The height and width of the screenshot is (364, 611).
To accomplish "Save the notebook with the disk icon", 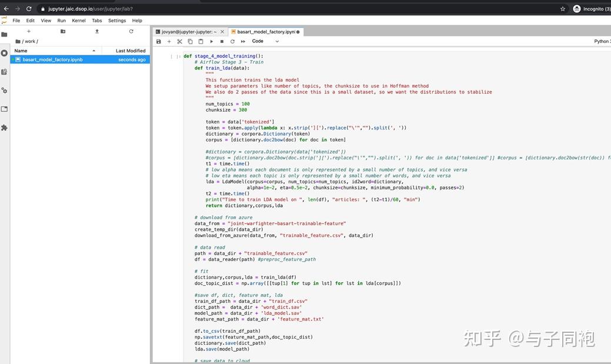I will (159, 41).
